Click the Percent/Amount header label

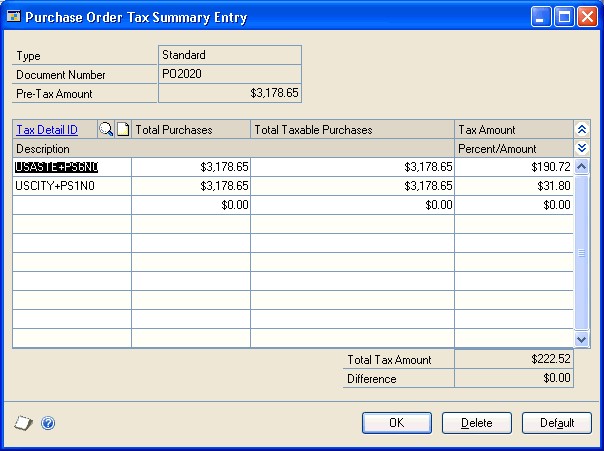(497, 149)
